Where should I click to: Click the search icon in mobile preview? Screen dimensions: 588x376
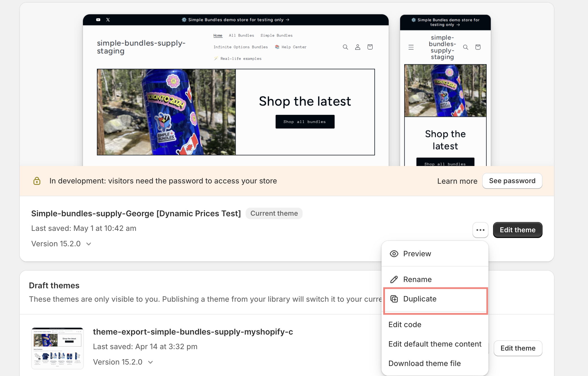[466, 47]
